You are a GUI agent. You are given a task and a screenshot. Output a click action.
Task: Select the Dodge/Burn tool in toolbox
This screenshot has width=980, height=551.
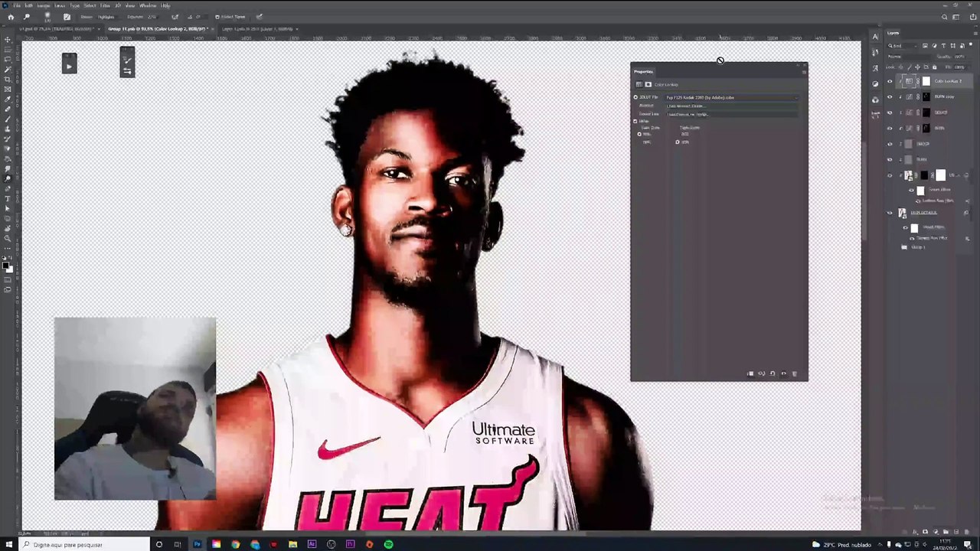pos(8,179)
